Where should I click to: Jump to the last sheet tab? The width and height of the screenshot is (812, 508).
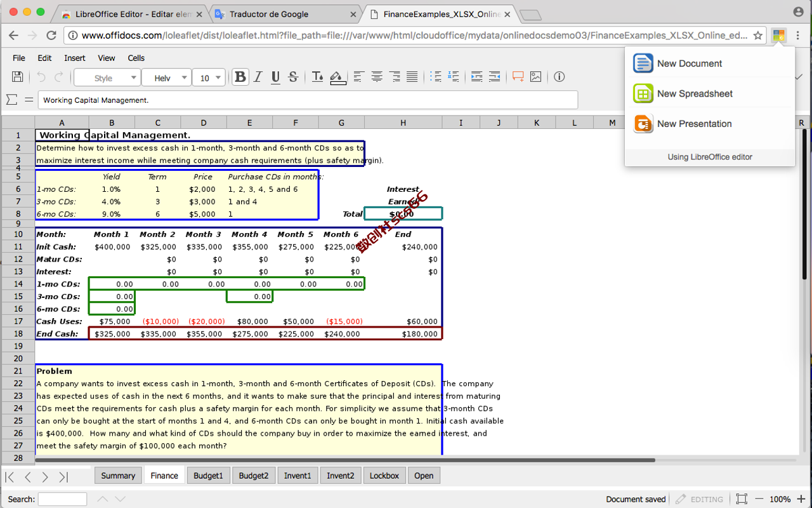point(63,477)
